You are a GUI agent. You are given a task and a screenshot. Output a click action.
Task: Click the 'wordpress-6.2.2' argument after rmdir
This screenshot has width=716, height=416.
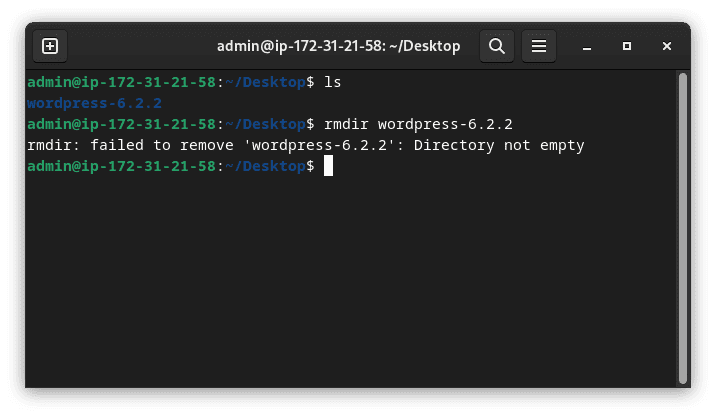(x=445, y=124)
